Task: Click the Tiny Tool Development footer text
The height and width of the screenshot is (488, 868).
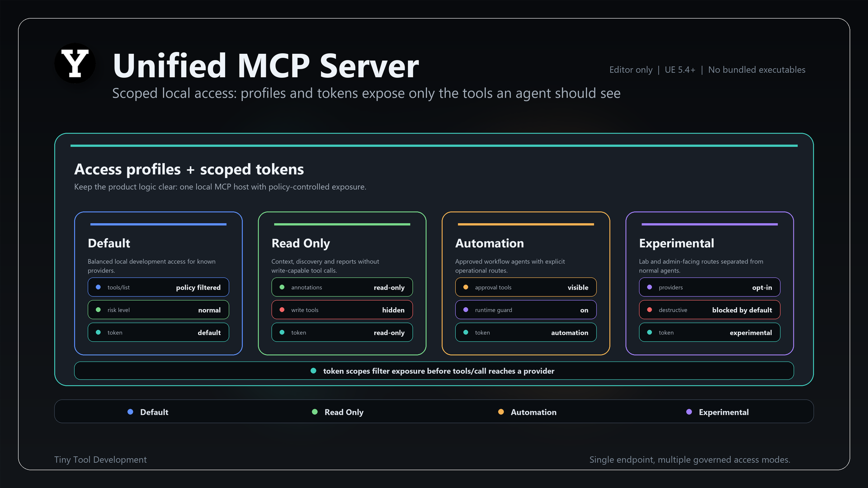Action: [100, 460]
